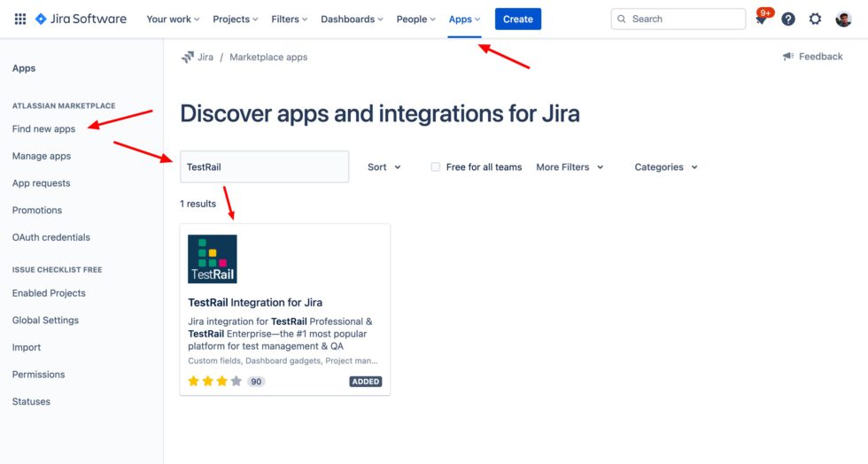The image size is (868, 464).
Task: Open the help question mark icon
Action: [788, 19]
